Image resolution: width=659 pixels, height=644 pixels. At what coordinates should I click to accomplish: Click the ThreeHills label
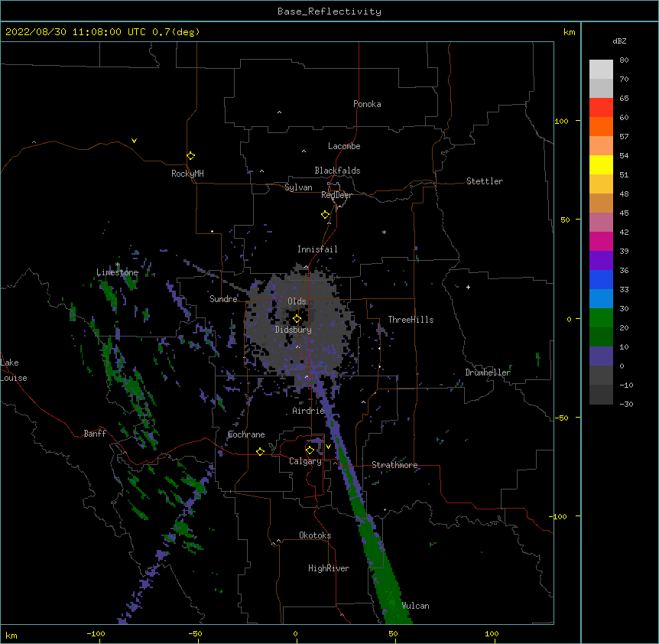[411, 320]
